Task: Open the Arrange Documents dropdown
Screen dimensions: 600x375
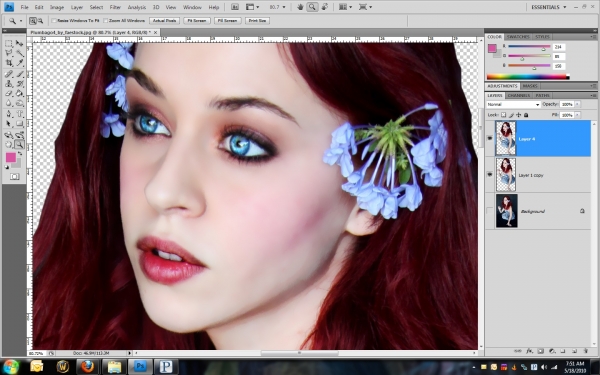Action: pyautogui.click(x=346, y=7)
